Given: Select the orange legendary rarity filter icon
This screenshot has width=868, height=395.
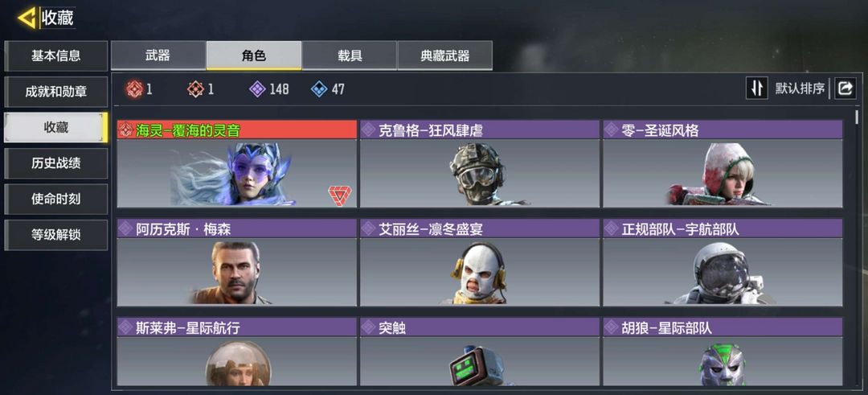Looking at the screenshot, I should (195, 89).
